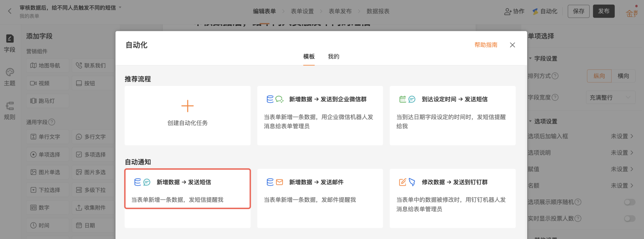Add 下拉选择 dropdown select field
The image size is (644, 239).
[48, 190]
